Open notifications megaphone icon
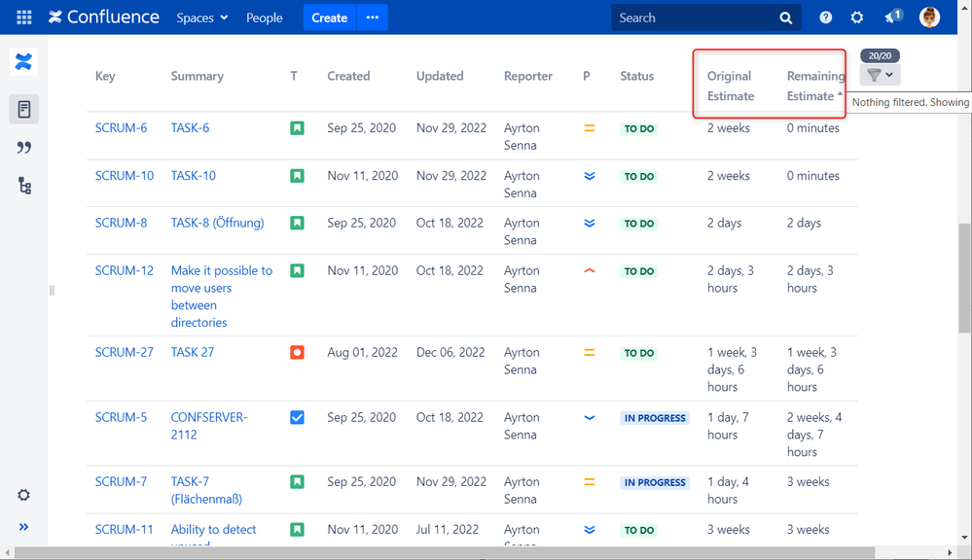 point(892,17)
